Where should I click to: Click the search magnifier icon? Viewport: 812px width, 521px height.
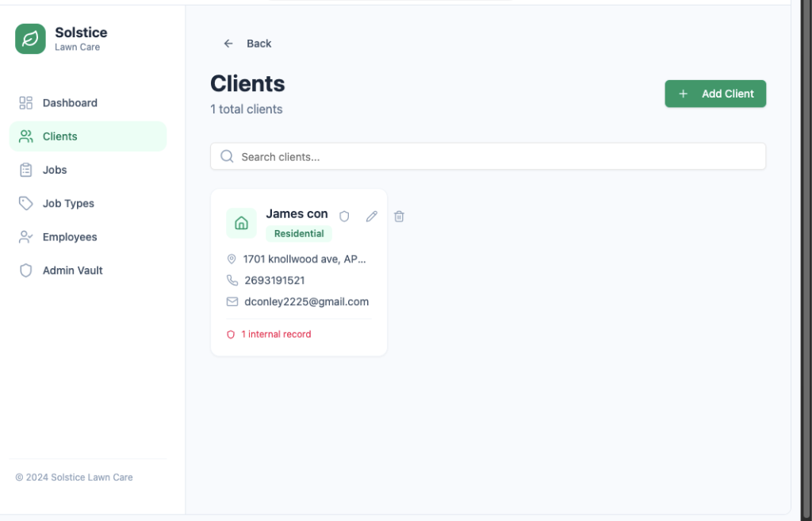coord(227,156)
